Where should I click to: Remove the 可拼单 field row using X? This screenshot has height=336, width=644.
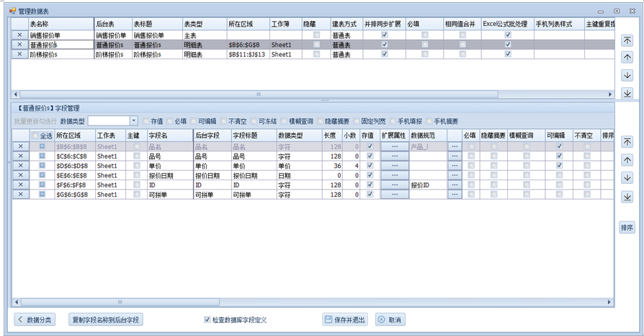click(20, 194)
